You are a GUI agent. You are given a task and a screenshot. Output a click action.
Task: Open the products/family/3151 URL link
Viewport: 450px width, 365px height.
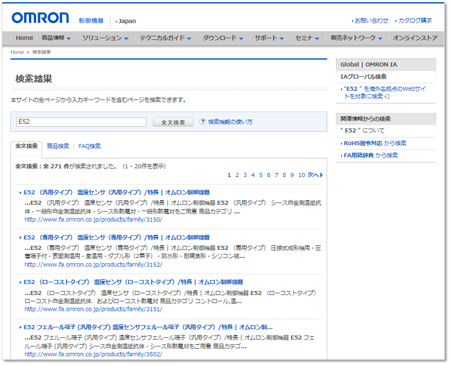click(x=93, y=309)
